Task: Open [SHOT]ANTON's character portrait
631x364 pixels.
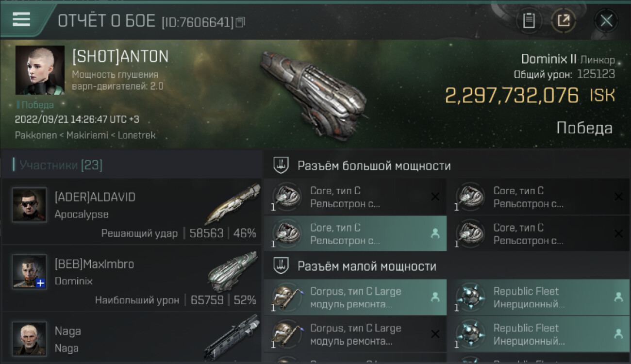Action: [40, 70]
